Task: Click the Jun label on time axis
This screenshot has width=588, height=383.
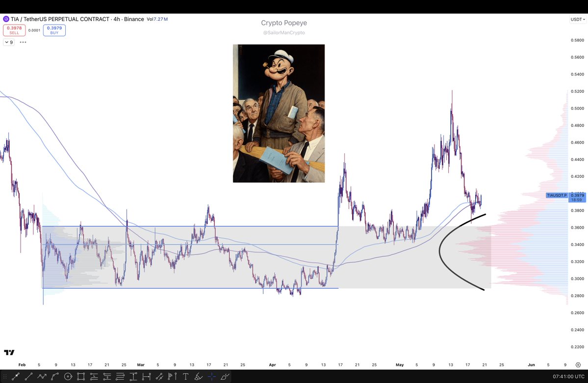Action: pyautogui.click(x=532, y=365)
